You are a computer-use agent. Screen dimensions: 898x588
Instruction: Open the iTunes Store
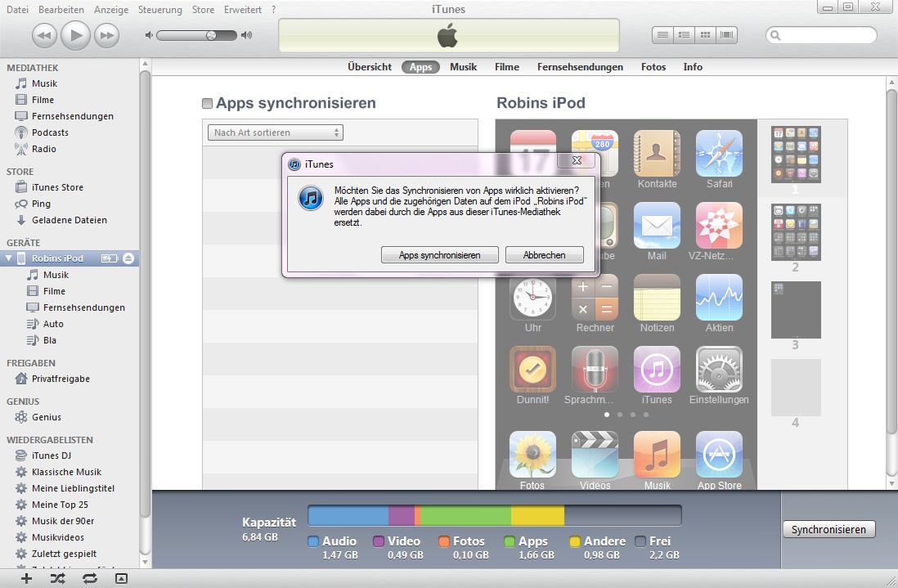pyautogui.click(x=57, y=187)
